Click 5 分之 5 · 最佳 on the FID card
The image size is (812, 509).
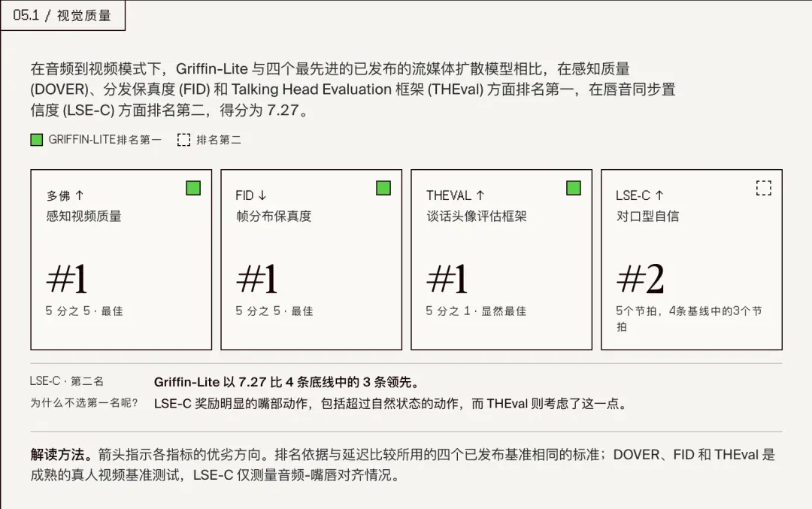(x=274, y=311)
